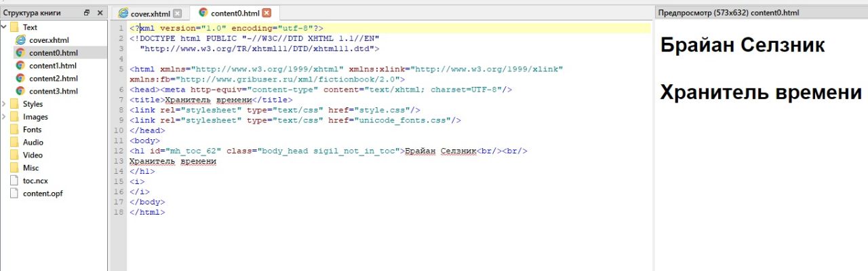
Task: Click the closing h1 tag on line 14
Action: point(142,171)
